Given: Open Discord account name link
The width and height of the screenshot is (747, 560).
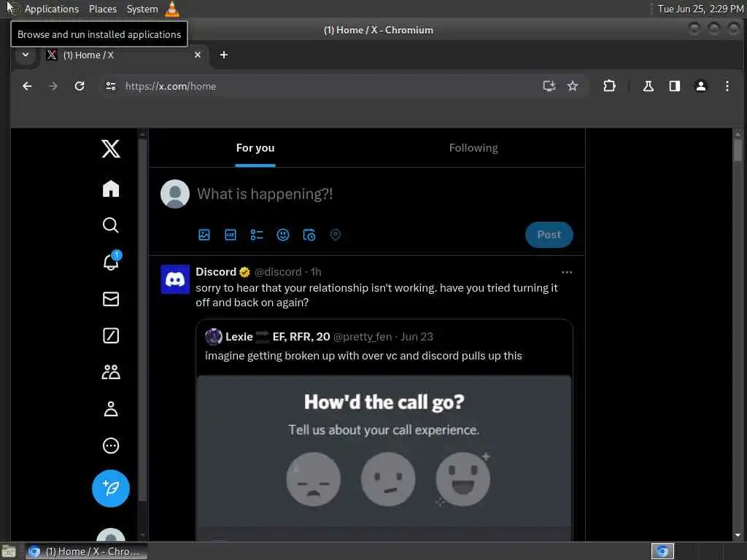Looking at the screenshot, I should [216, 272].
